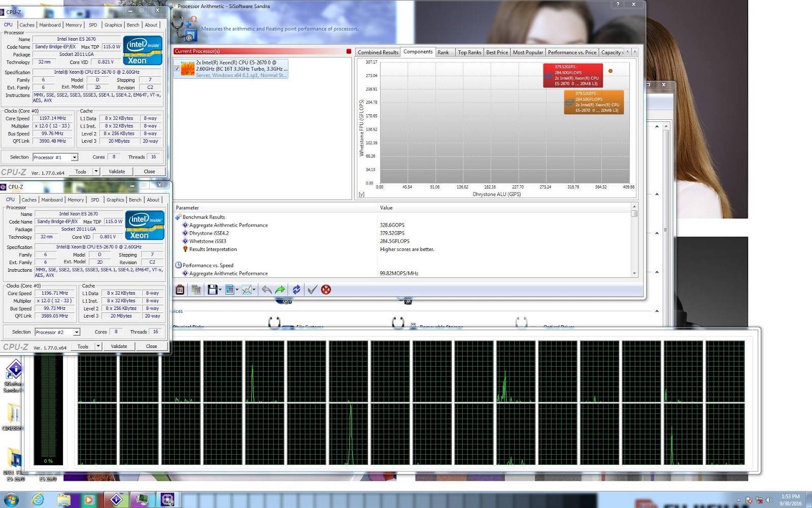The height and width of the screenshot is (508, 812).
Task: Select the Bench tab in the top CPU-Z window
Action: pyautogui.click(x=133, y=24)
